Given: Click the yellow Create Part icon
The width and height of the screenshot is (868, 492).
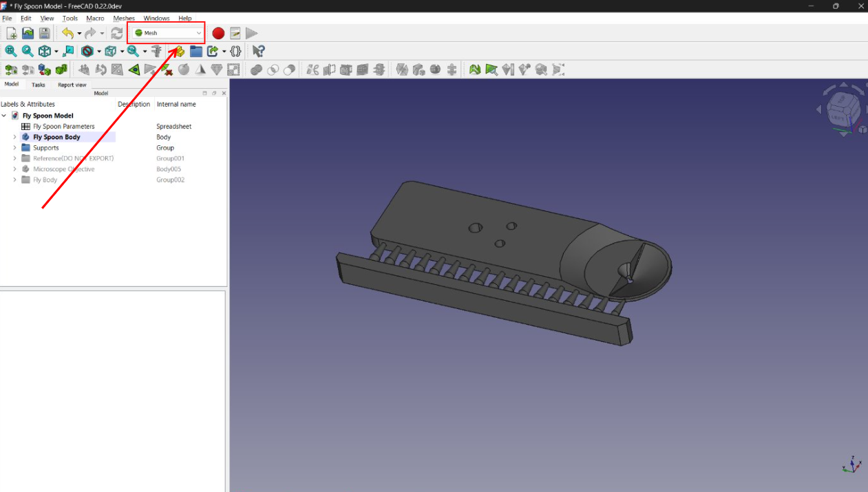Looking at the screenshot, I should 179,51.
